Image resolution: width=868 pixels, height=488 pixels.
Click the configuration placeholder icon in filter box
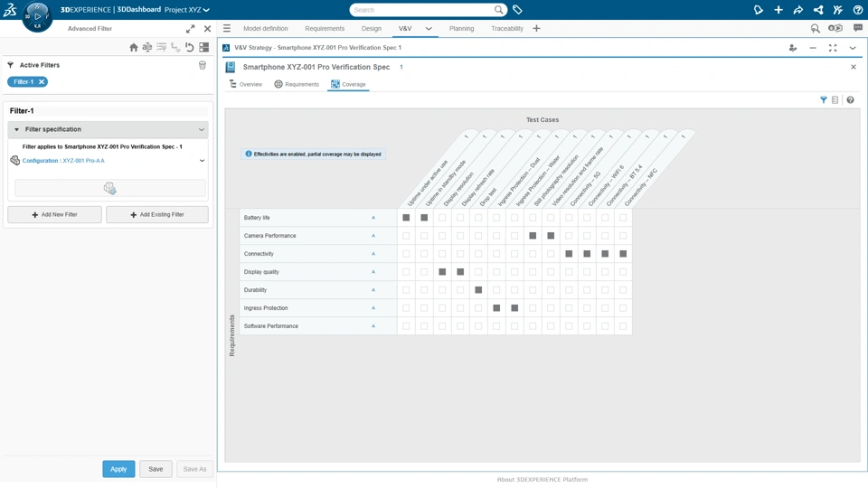109,188
